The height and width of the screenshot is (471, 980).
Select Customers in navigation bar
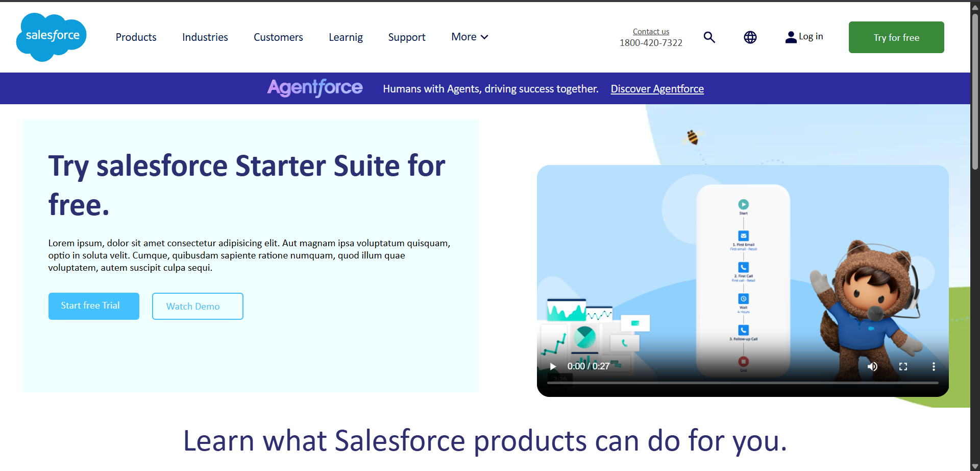click(x=278, y=37)
